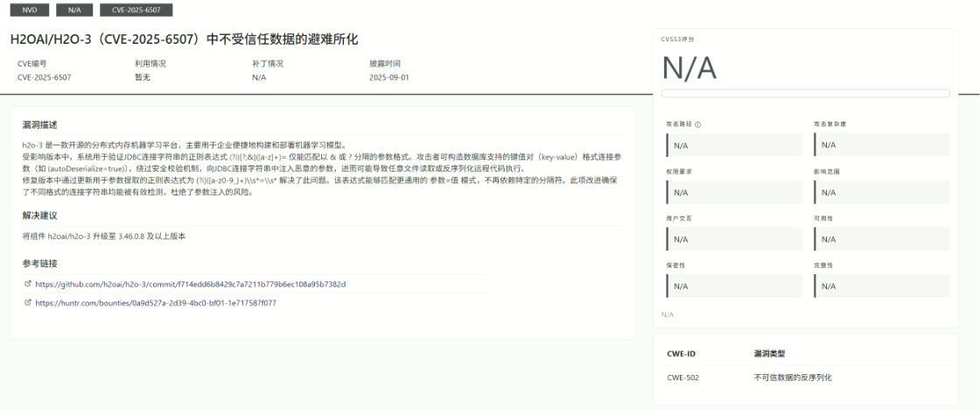This screenshot has height=410, width=980.
Task: Click the N/A tag beside NVD
Action: click(x=74, y=10)
